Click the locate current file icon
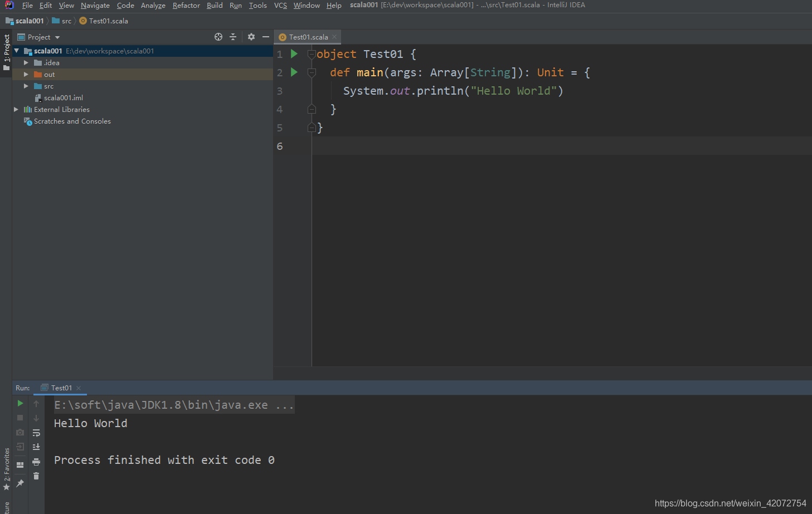 pyautogui.click(x=218, y=37)
